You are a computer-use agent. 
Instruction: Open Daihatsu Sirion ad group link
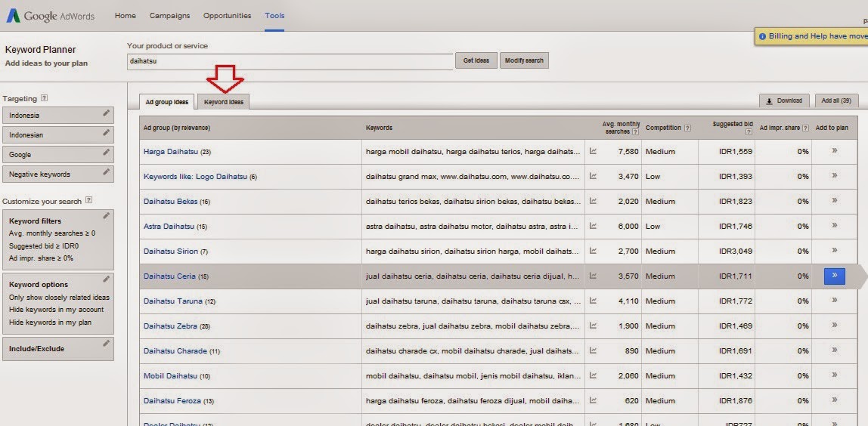click(x=171, y=251)
